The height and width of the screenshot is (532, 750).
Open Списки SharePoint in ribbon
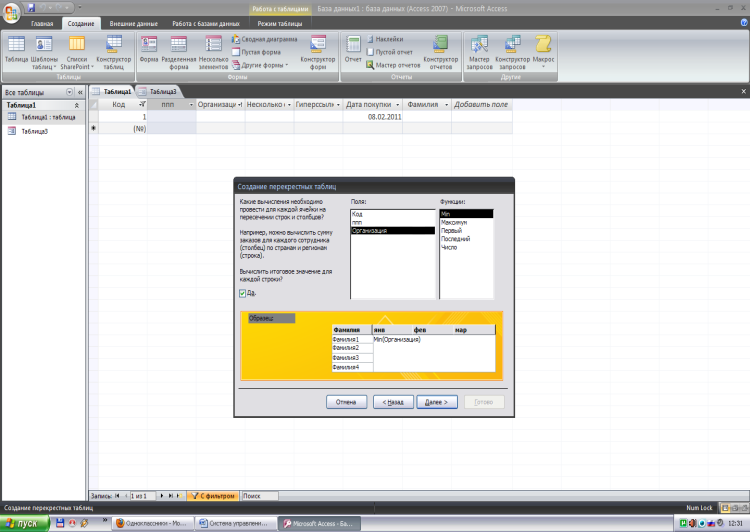click(77, 53)
